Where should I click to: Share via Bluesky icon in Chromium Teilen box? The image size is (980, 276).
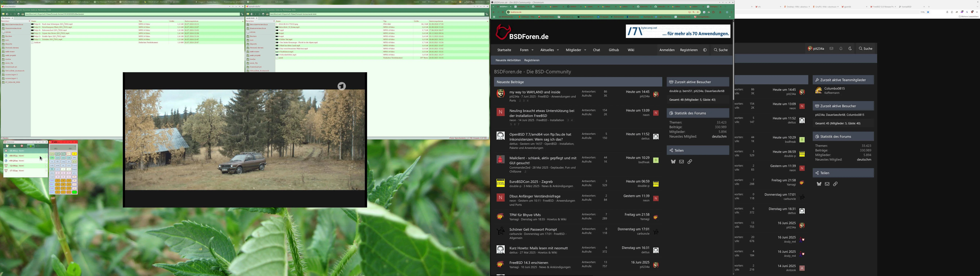[673, 162]
